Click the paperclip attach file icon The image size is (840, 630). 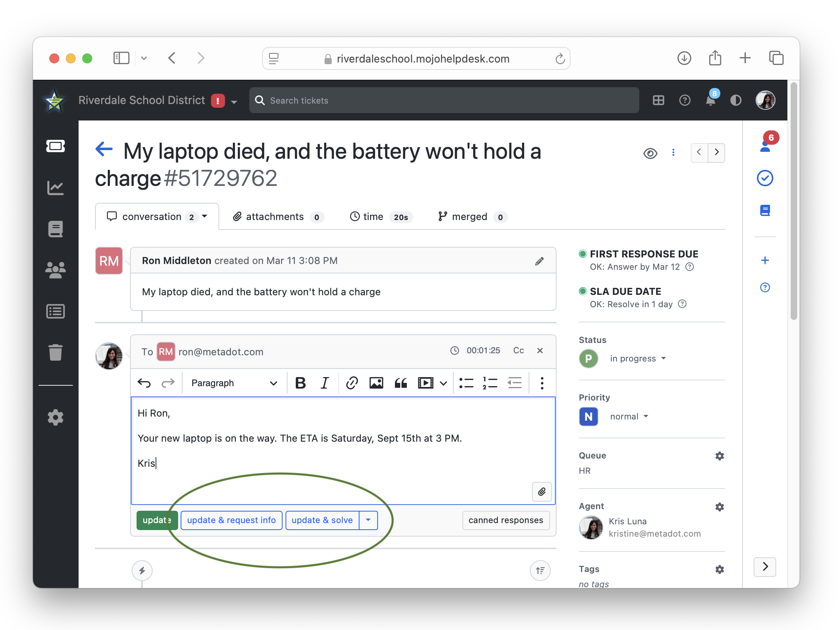coord(542,492)
